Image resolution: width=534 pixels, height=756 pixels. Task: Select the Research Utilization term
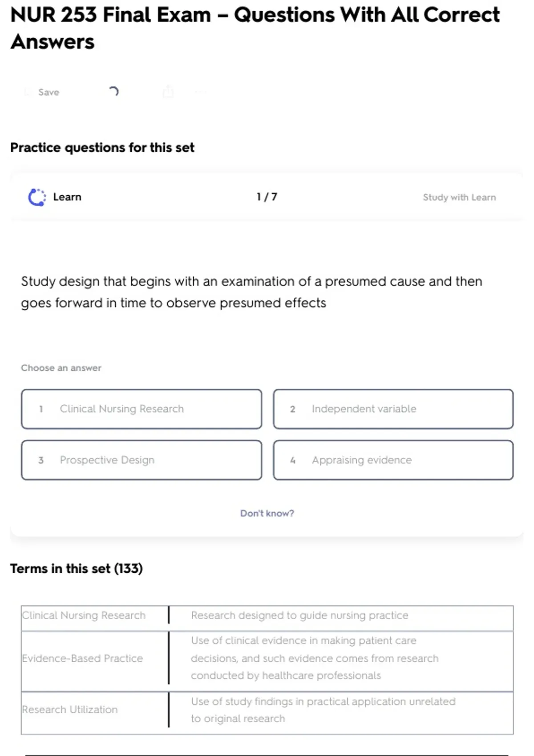70,709
